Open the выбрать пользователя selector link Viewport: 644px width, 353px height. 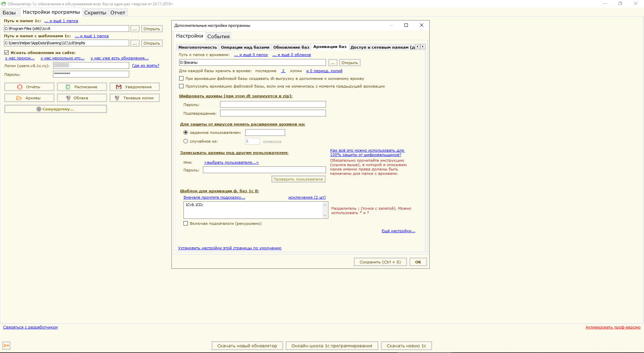(231, 162)
